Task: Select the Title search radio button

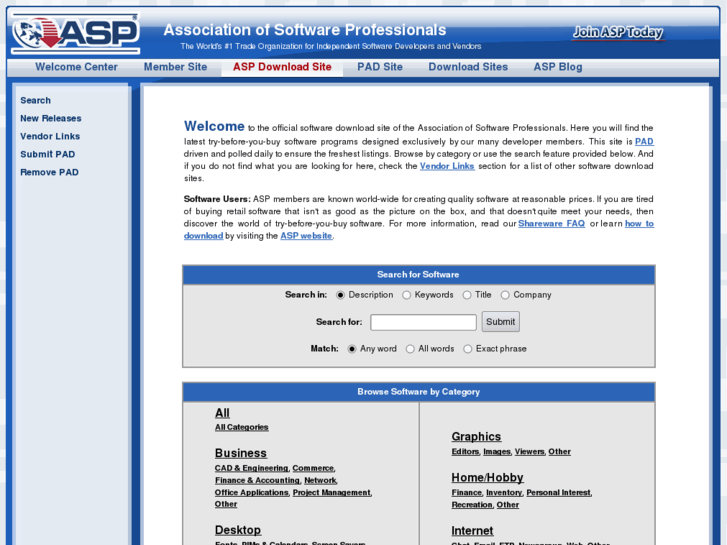Action: [467, 295]
